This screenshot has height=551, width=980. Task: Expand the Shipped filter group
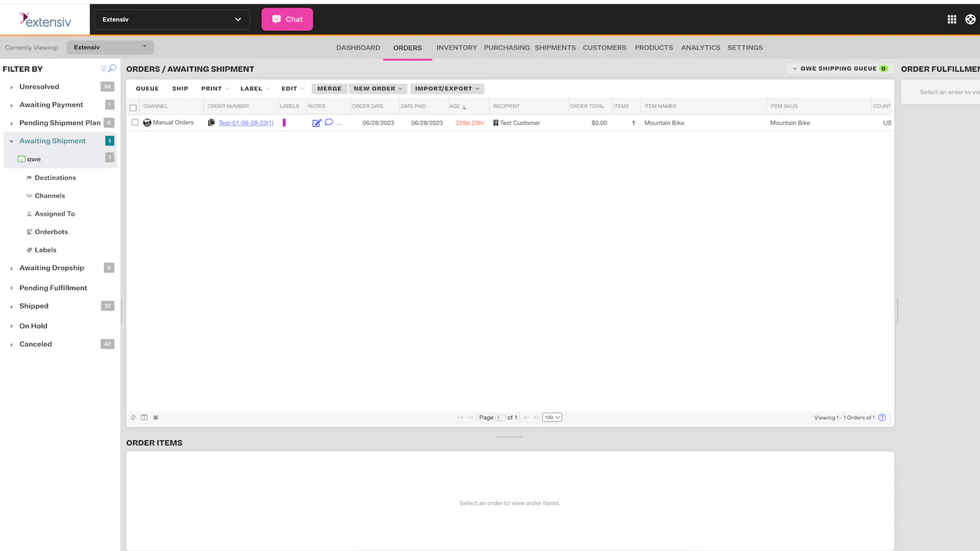click(11, 305)
